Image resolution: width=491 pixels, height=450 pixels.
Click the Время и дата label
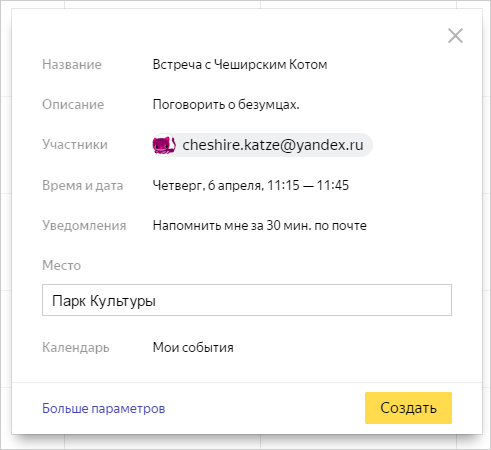tap(83, 185)
